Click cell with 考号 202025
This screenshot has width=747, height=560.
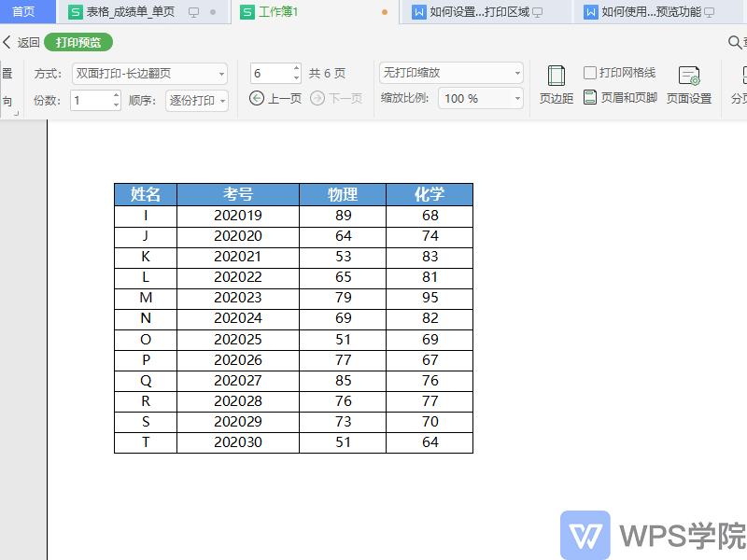pyautogui.click(x=238, y=340)
